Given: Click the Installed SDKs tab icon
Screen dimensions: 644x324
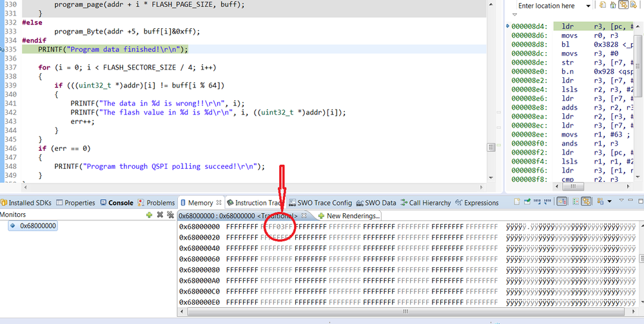Looking at the screenshot, I should [x=4, y=202].
